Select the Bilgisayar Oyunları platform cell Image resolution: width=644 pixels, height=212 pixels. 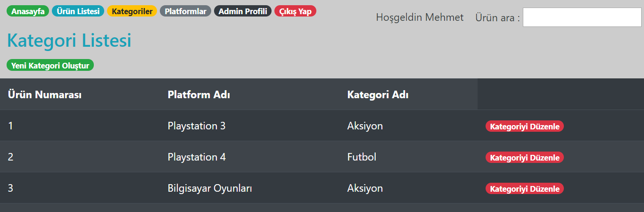click(x=210, y=188)
